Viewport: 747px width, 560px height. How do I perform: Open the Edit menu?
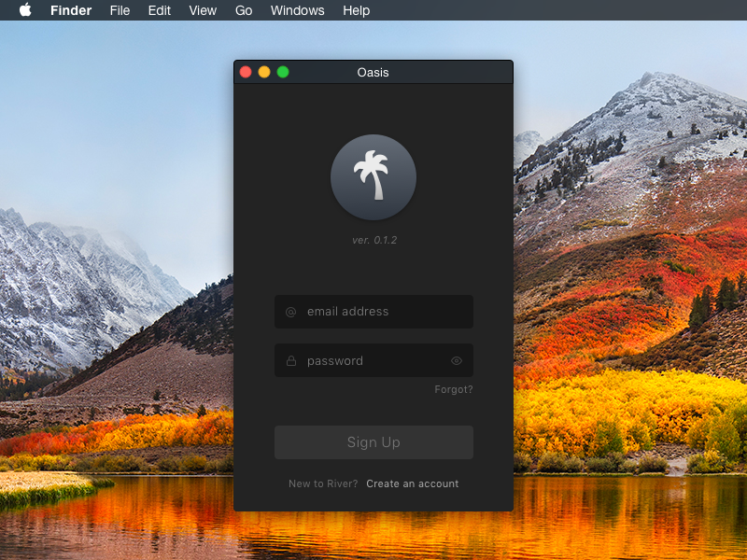pos(159,10)
